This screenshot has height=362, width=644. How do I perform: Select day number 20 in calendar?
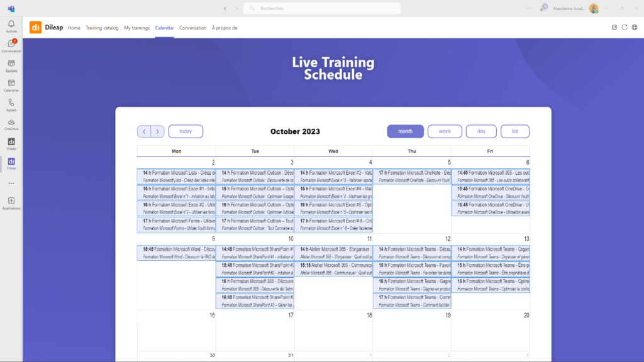click(x=526, y=315)
